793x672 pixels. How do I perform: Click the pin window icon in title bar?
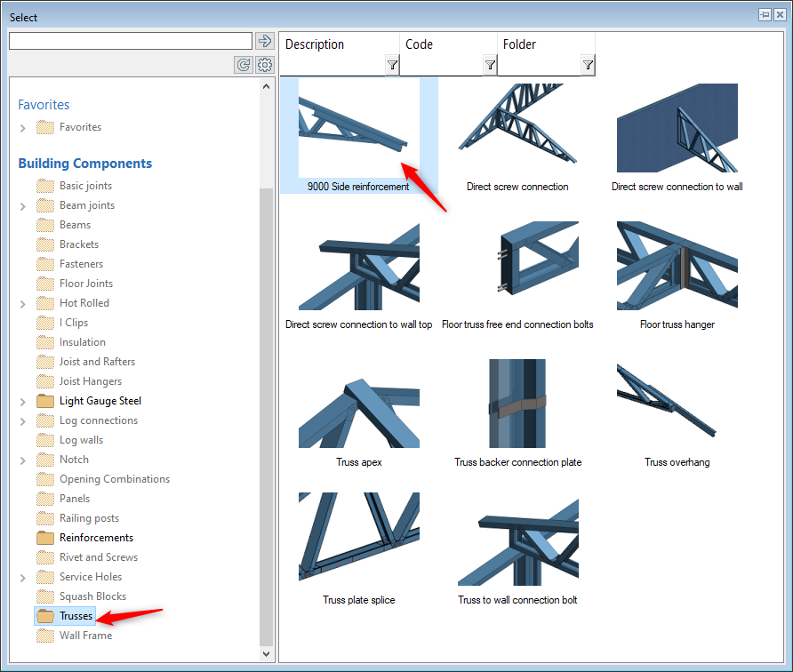point(765,15)
